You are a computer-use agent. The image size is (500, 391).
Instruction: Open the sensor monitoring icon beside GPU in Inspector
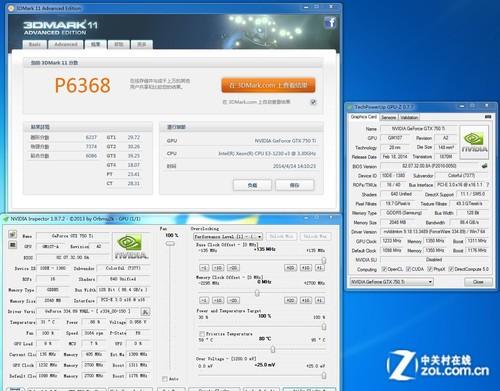click(x=12, y=245)
